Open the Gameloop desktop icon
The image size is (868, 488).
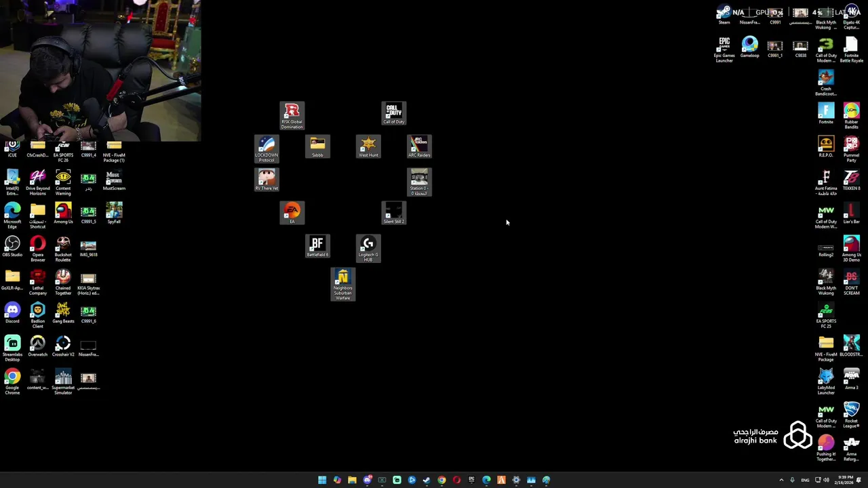(x=749, y=47)
